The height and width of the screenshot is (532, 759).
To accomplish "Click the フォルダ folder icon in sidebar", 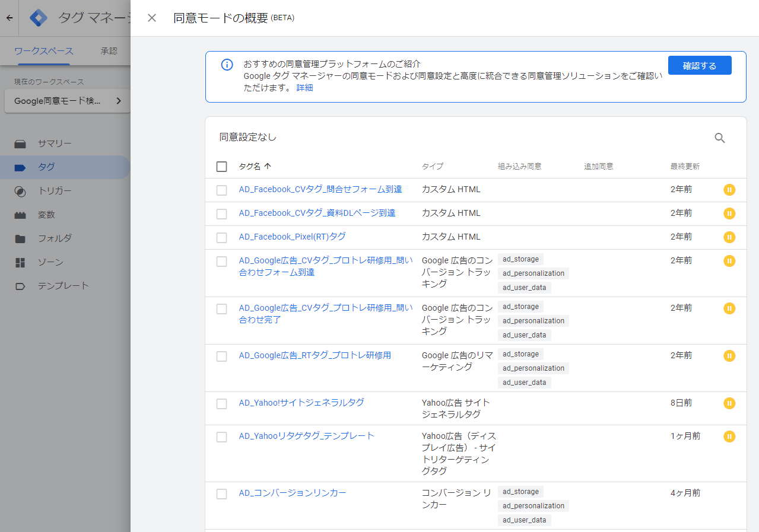I will point(20,238).
